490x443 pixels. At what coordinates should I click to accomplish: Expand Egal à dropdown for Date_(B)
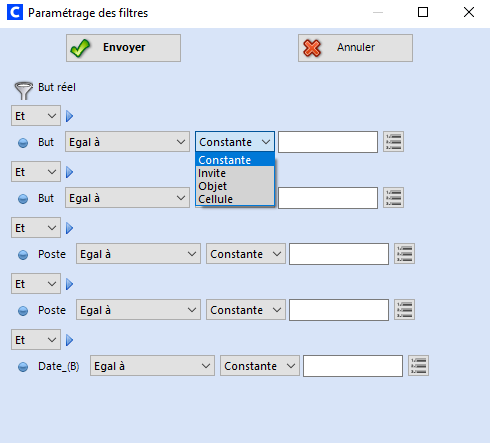click(152, 366)
